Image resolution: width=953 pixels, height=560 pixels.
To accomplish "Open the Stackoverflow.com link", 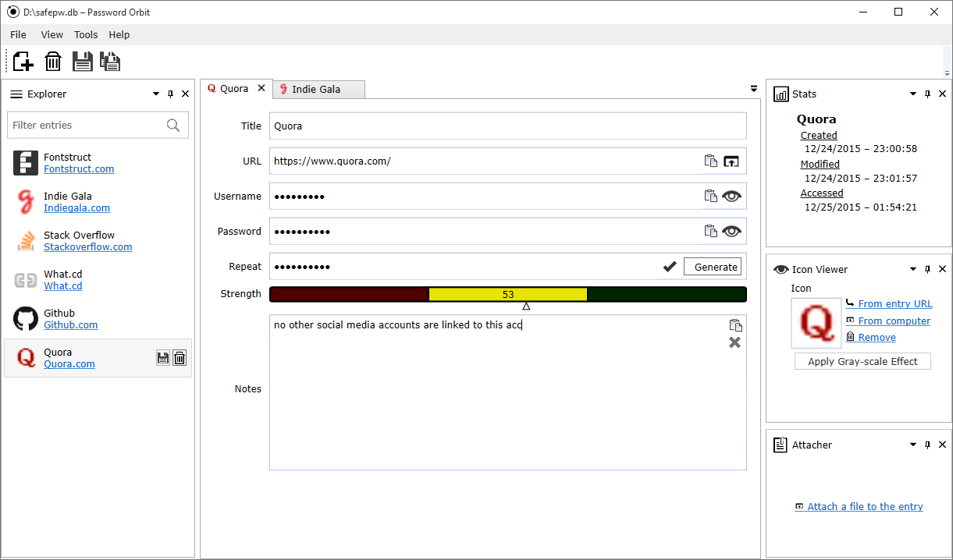I will (88, 247).
